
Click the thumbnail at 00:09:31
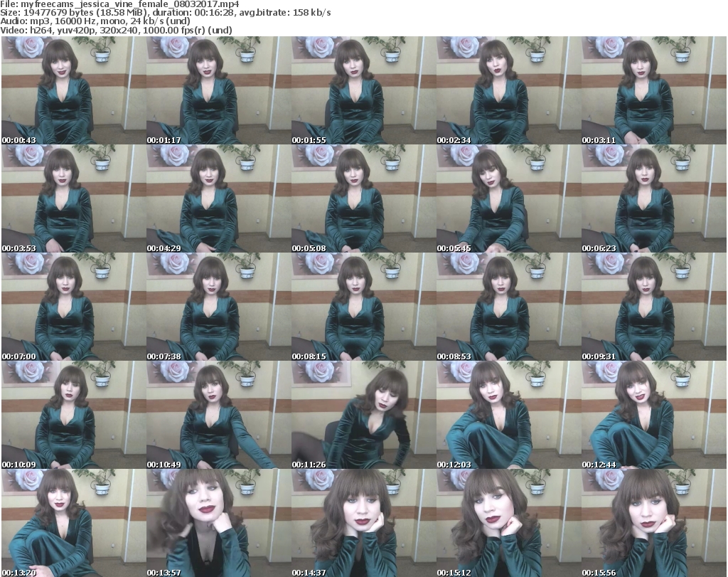pyautogui.click(x=654, y=307)
